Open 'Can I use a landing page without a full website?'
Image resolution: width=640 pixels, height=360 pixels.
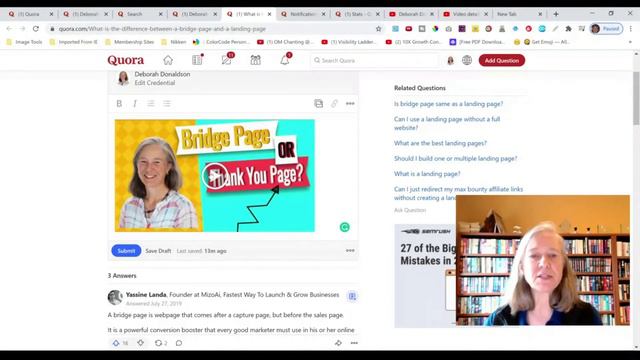[x=447, y=123]
